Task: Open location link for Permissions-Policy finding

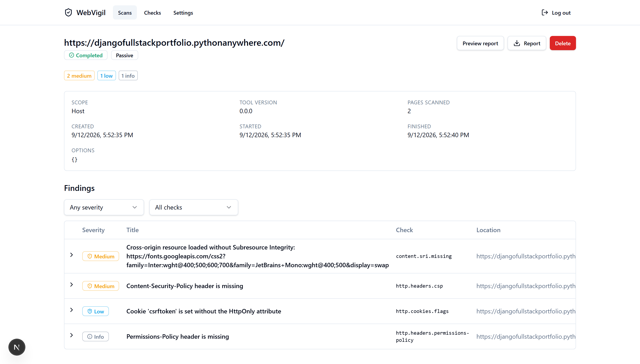Action: [526, 336]
